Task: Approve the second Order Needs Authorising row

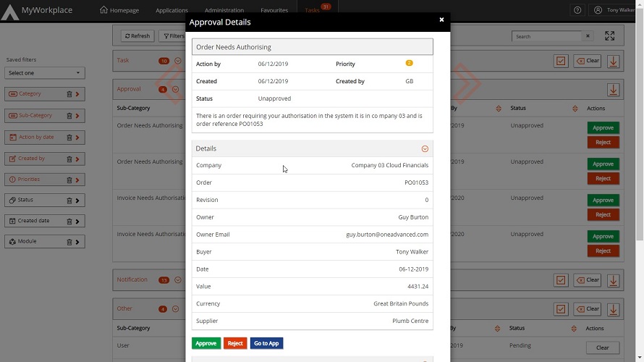Action: tap(603, 164)
